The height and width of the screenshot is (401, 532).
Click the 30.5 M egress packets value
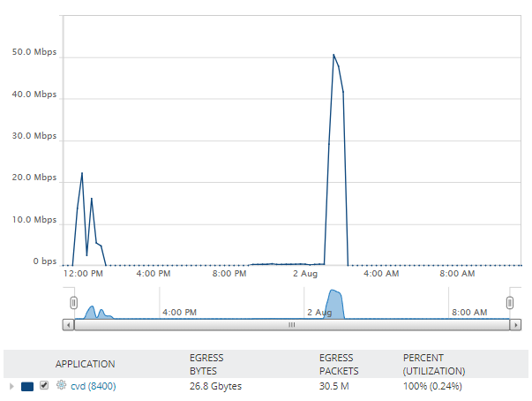pyautogui.click(x=333, y=386)
